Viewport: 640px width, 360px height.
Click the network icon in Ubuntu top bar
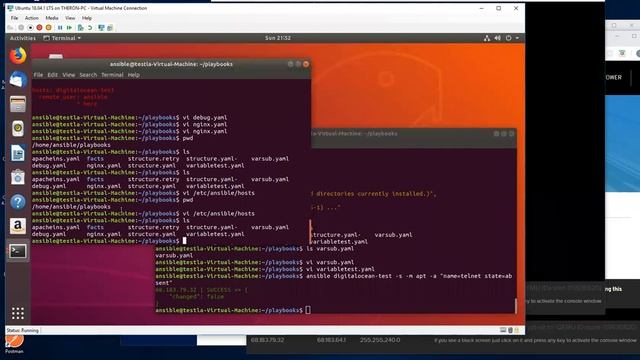[487, 38]
